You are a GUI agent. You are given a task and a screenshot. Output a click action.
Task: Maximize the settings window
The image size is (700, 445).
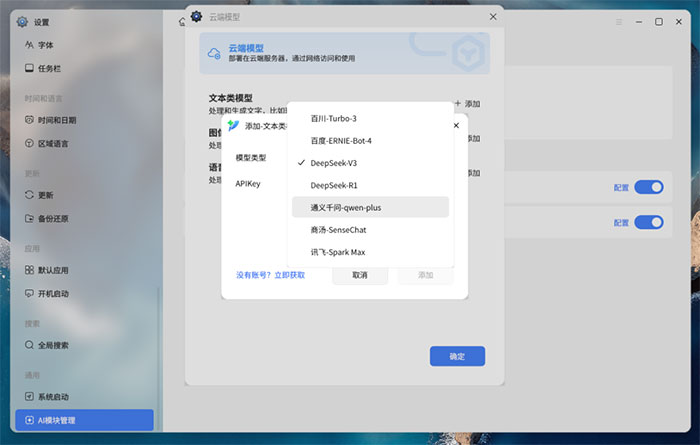point(659,21)
